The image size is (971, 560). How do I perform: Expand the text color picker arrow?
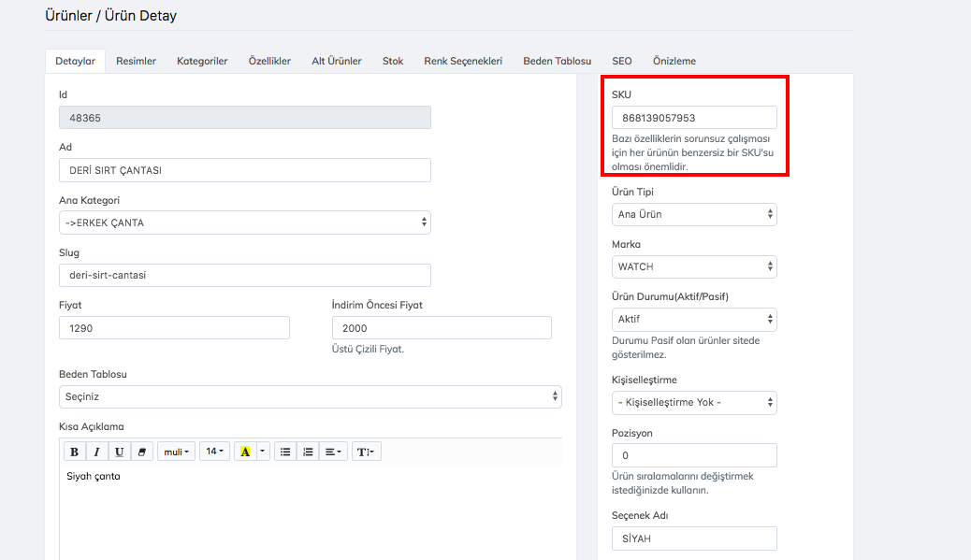[x=263, y=452]
